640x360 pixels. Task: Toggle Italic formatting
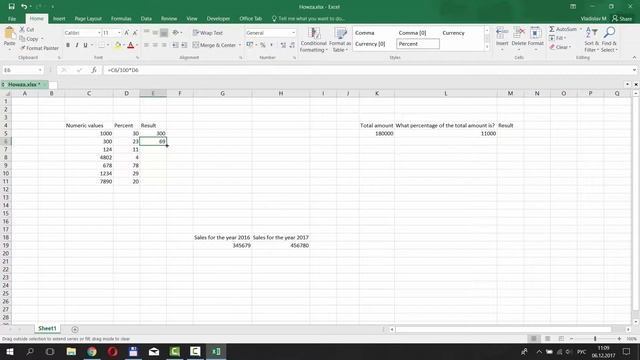tap(77, 45)
